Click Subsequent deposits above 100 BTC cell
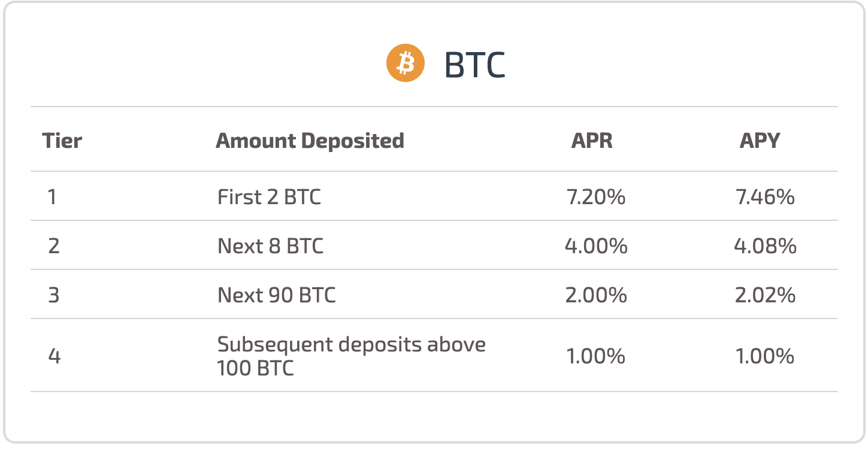 [351, 356]
